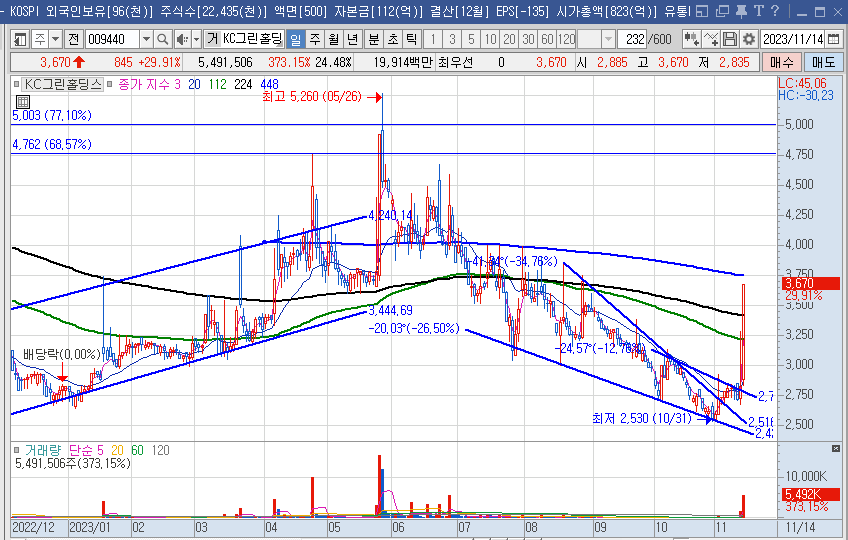Pin the window with pushpin icon
The width and height of the screenshot is (848, 540).
point(741,10)
